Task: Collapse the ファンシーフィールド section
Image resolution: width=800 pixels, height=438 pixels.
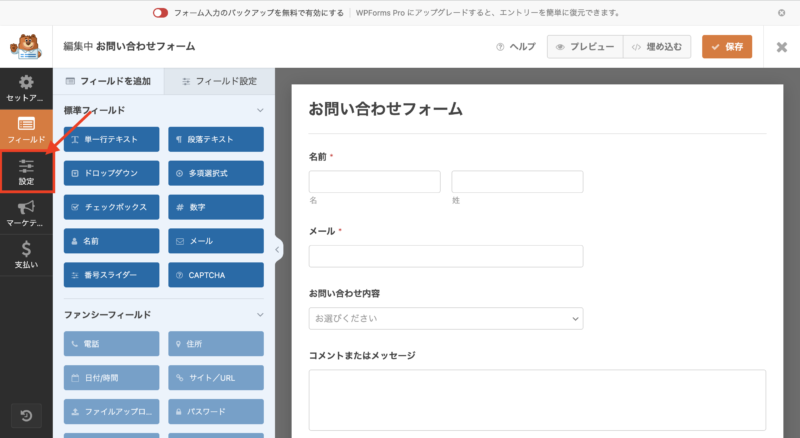Action: click(x=260, y=314)
